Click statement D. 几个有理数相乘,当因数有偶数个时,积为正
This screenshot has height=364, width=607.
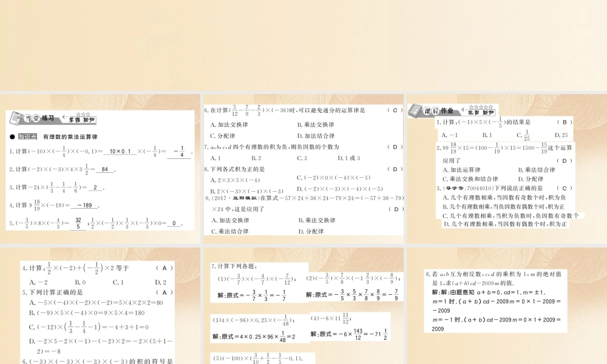(505, 224)
